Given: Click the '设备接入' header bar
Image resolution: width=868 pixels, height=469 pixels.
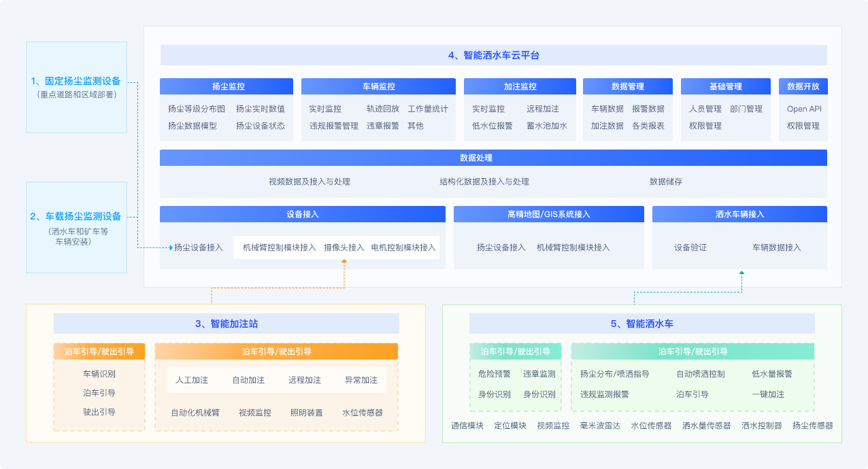Looking at the screenshot, I should (303, 214).
